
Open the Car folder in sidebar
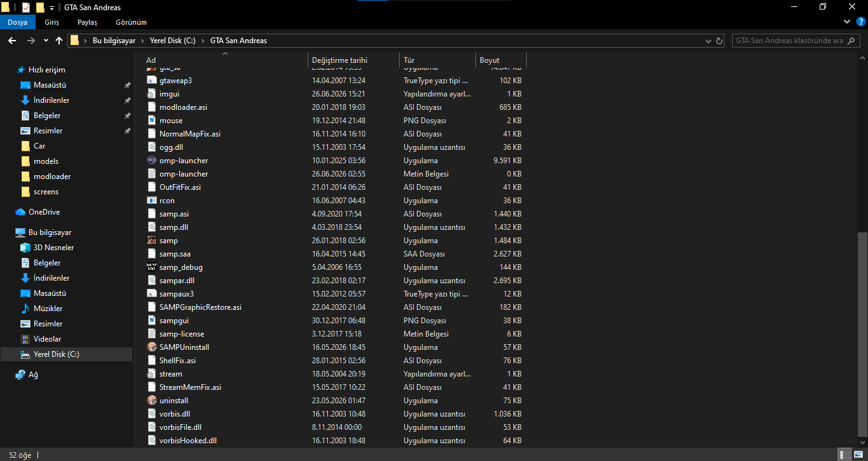click(x=39, y=146)
